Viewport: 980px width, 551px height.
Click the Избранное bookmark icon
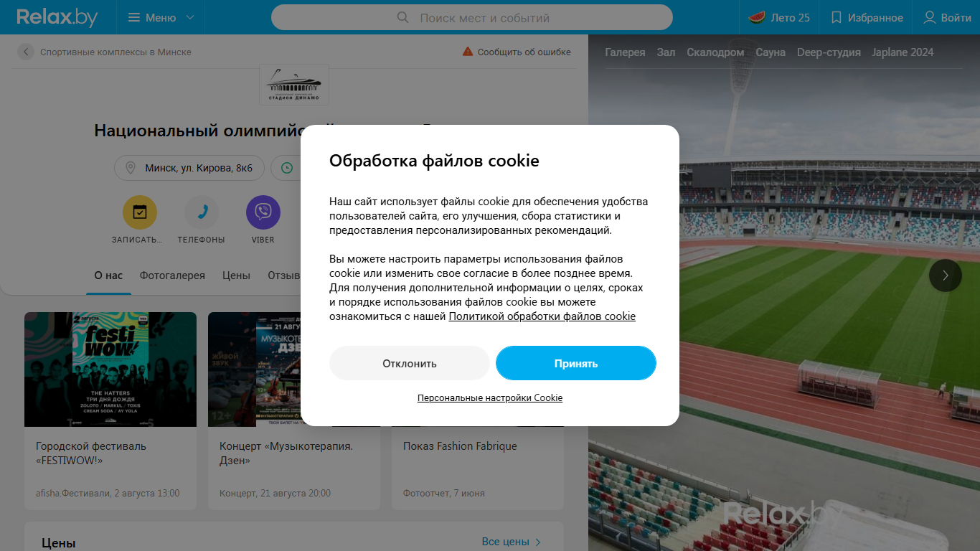coord(837,17)
